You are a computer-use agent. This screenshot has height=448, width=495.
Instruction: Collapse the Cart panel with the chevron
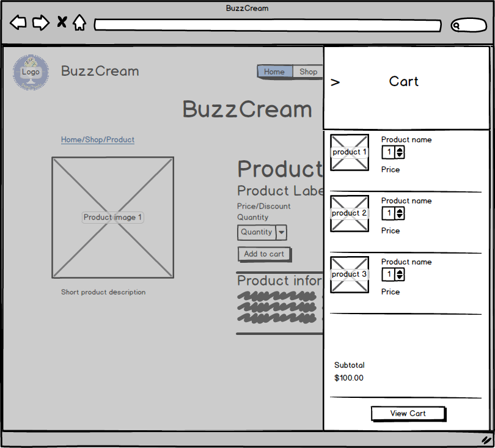coord(335,81)
